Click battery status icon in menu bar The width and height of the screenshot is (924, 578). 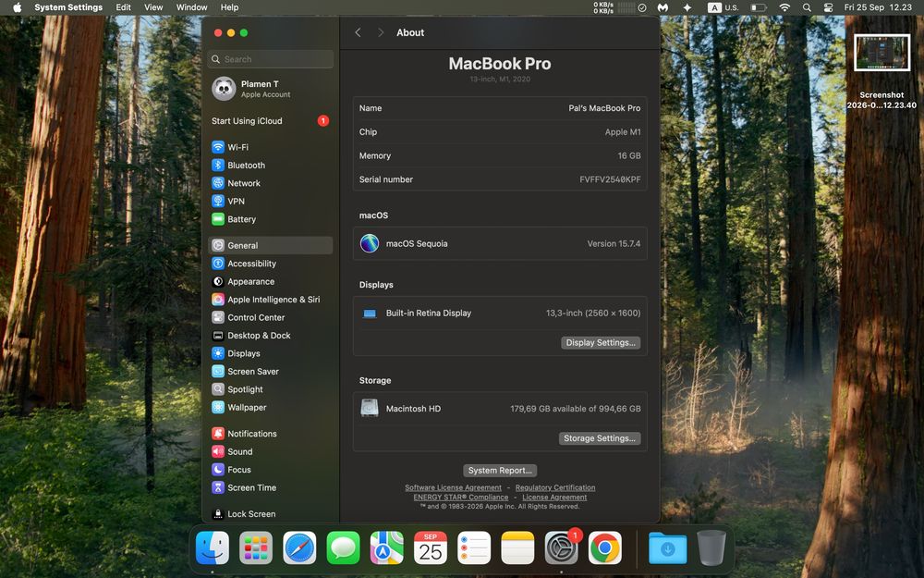(759, 7)
